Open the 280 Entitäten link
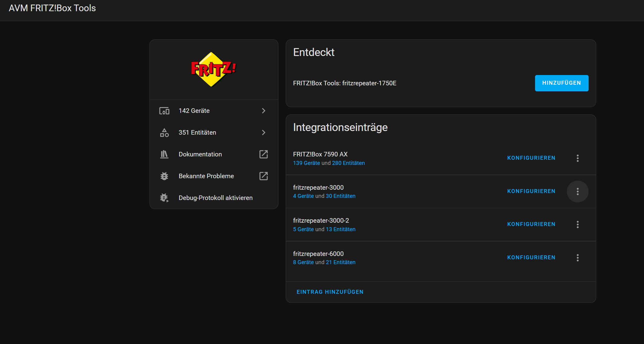644x344 pixels. (348, 163)
